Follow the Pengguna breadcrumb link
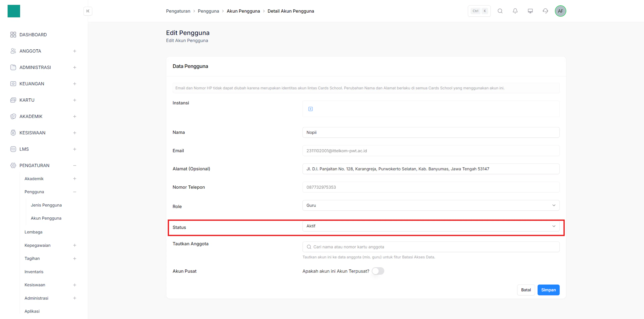Viewport: 644px width, 319px height. coord(208,11)
